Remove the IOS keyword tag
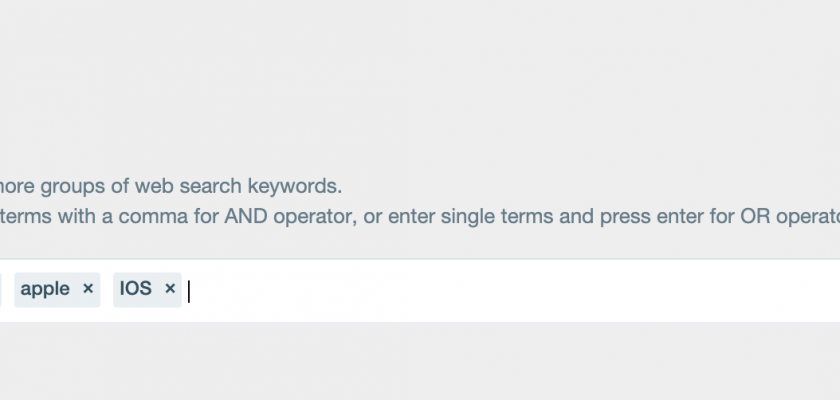Image resolution: width=840 pixels, height=400 pixels. point(170,289)
